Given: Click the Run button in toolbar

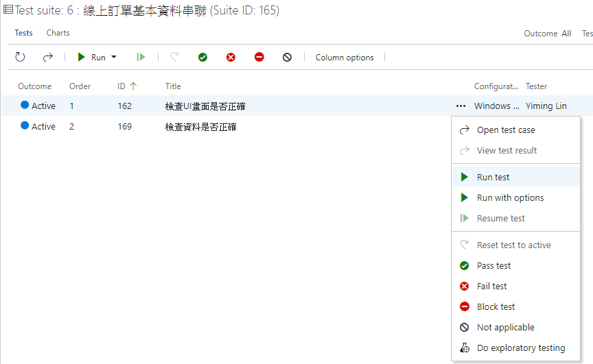Looking at the screenshot, I should coord(91,58).
